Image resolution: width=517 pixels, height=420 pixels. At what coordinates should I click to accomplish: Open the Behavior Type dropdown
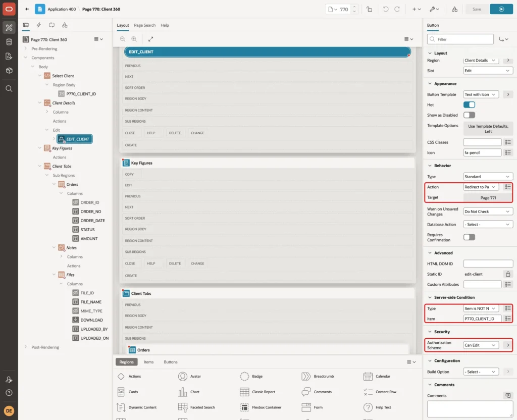(488, 177)
